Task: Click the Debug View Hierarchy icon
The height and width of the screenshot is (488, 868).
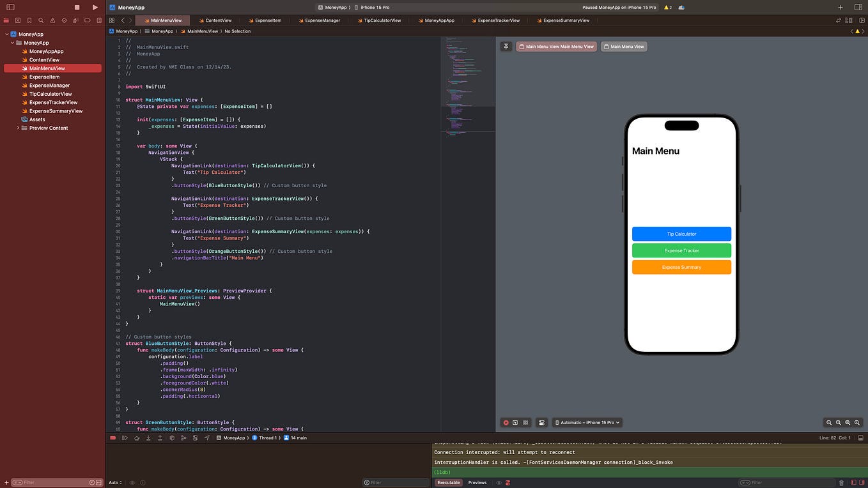Action: pos(171,438)
